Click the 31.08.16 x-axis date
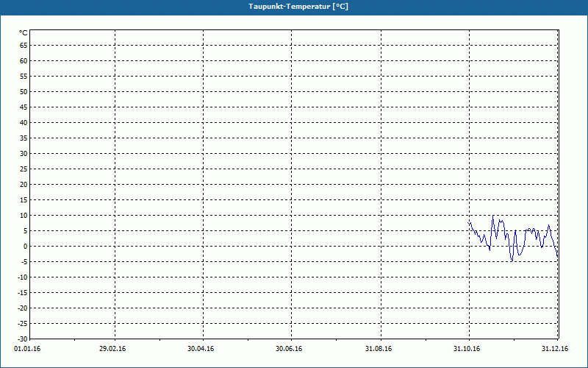 (379, 349)
